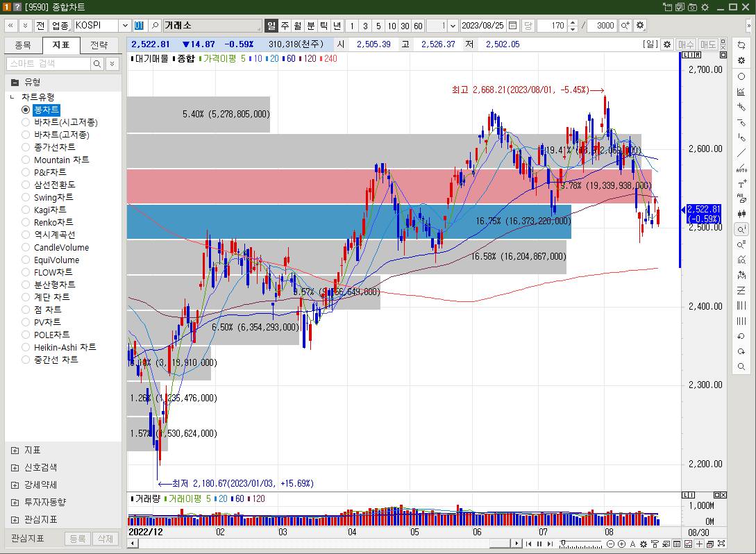Click the chart pattern search icon

741,260
